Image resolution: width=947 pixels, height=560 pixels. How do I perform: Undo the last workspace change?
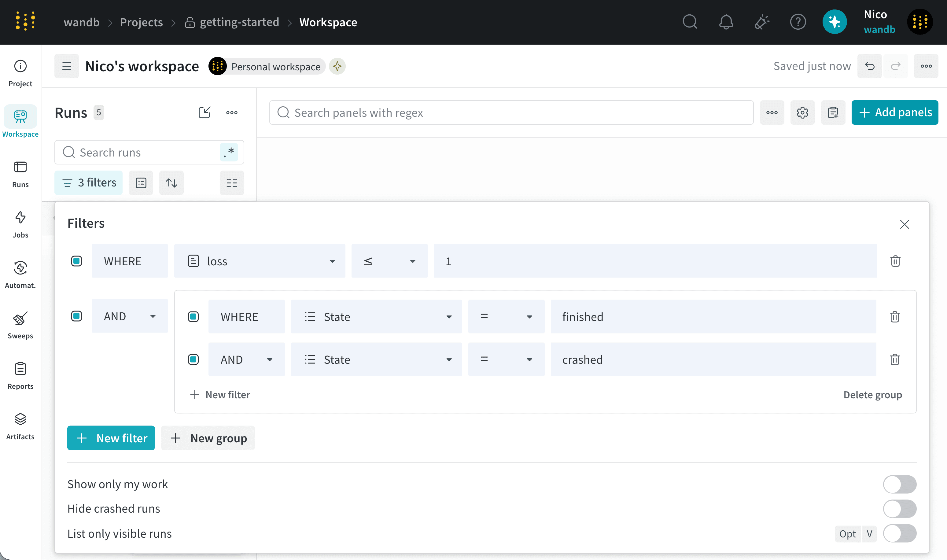(870, 66)
